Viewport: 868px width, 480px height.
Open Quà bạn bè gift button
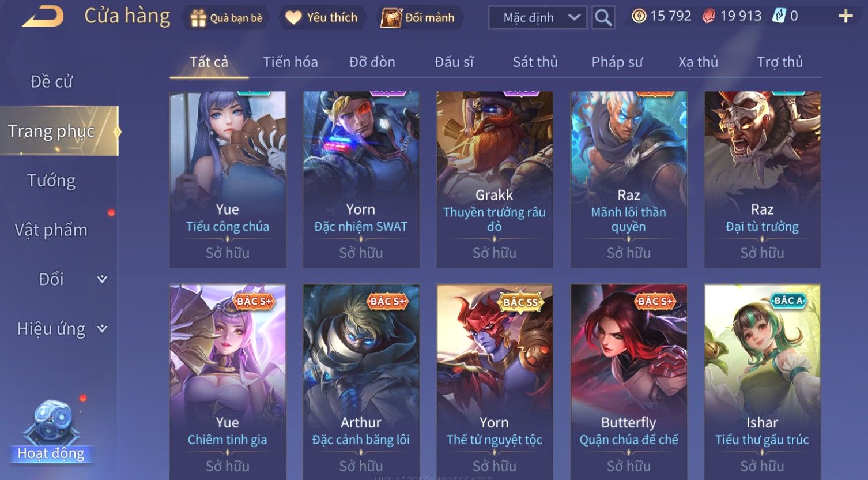(226, 18)
